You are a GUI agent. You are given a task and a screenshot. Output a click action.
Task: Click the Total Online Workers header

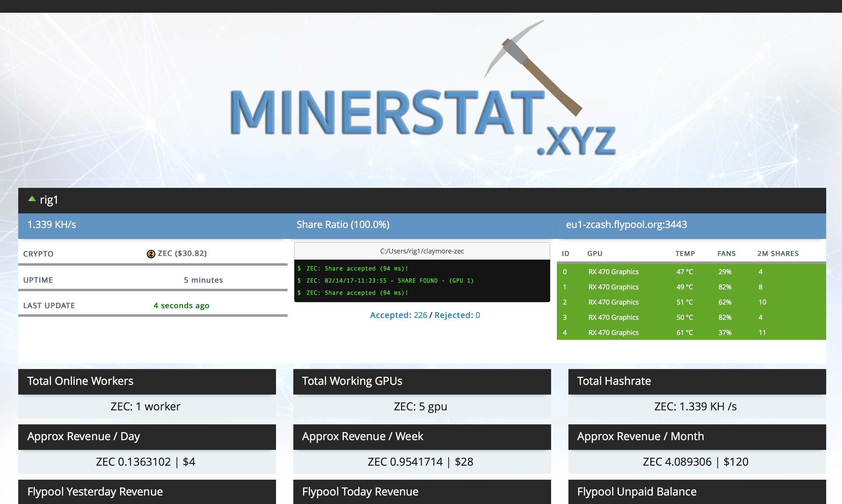(147, 381)
